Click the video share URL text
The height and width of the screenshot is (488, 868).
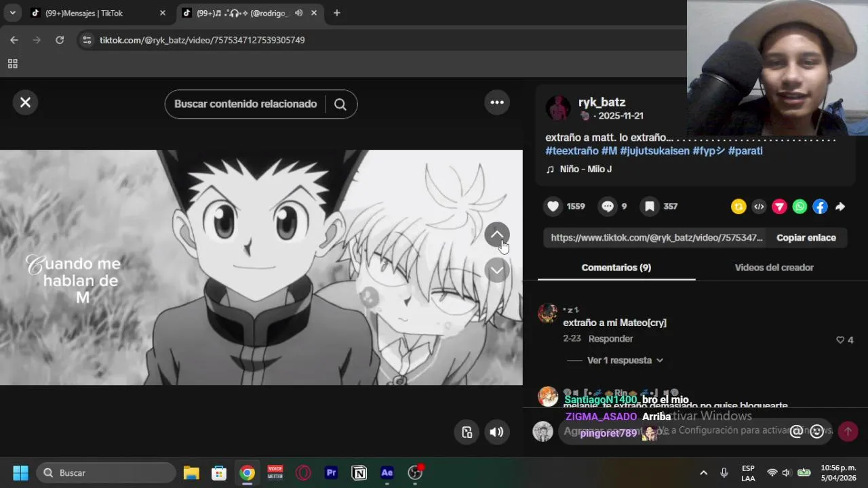[x=656, y=238]
